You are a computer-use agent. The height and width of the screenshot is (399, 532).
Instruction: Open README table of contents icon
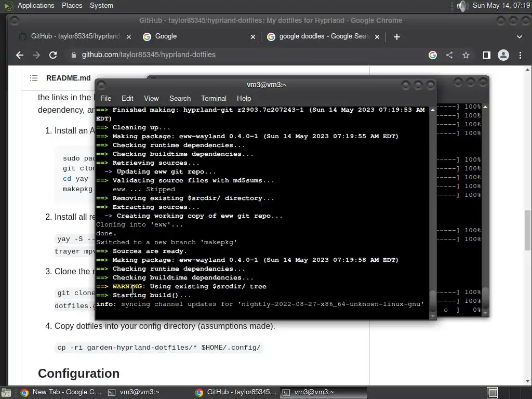coord(34,78)
